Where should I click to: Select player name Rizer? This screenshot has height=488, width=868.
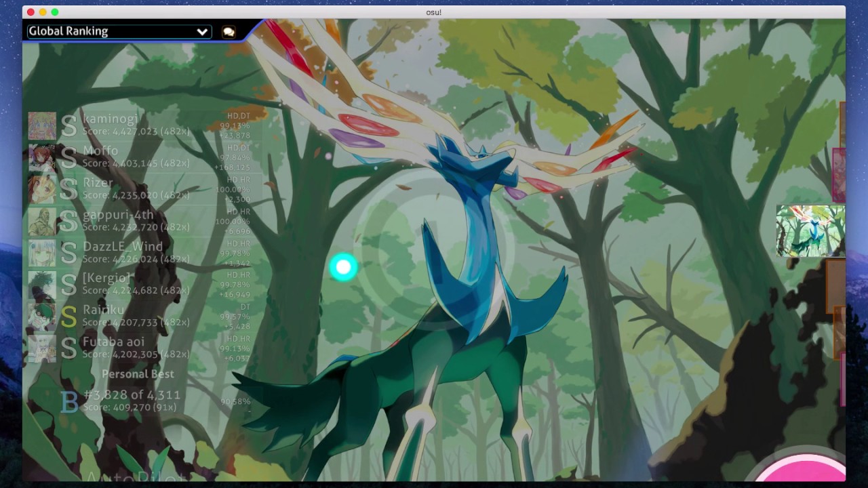tap(98, 182)
